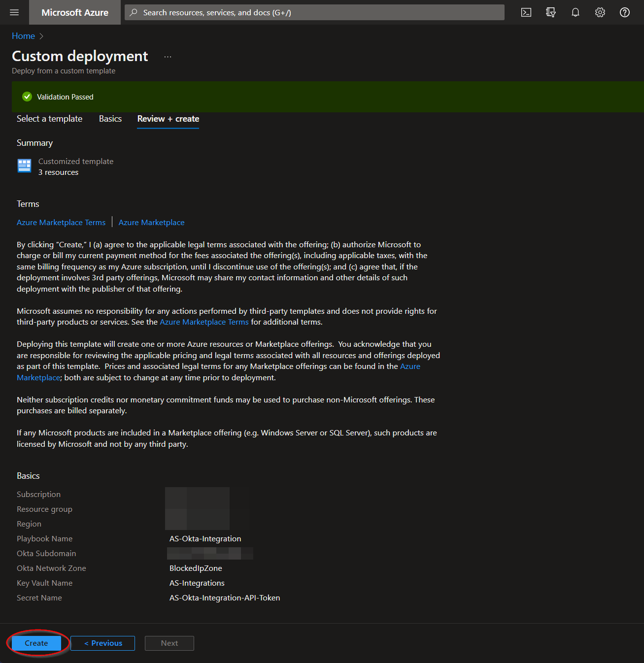This screenshot has width=644, height=663.
Task: Click the '3 resources' text
Action: [58, 172]
